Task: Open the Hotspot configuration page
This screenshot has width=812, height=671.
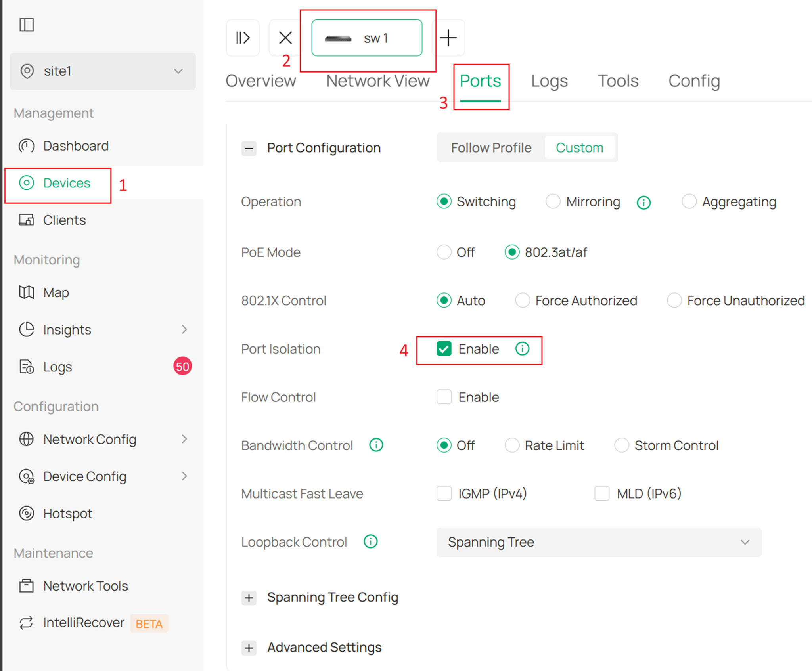Action: (x=67, y=513)
